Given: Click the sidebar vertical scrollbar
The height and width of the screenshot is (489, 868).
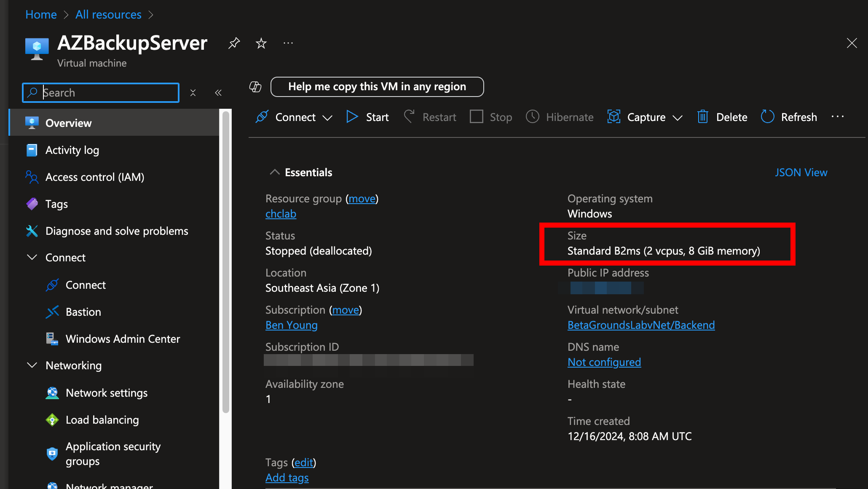Looking at the screenshot, I should pyautogui.click(x=226, y=261).
